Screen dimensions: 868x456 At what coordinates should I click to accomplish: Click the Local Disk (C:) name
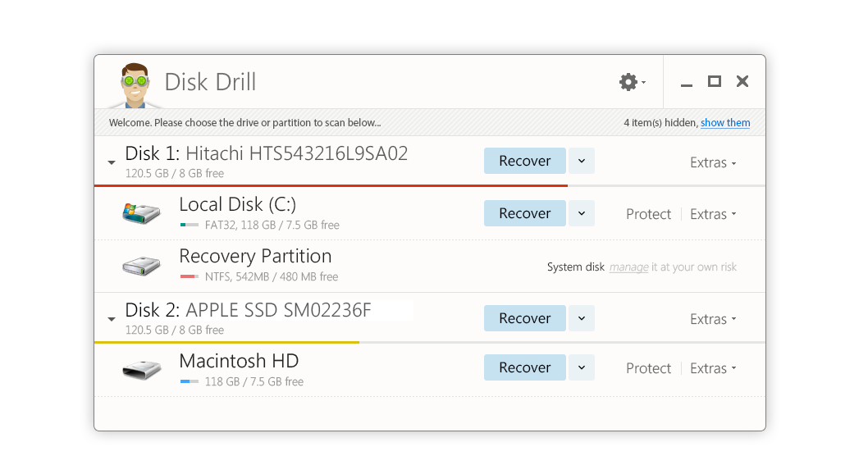pos(237,205)
